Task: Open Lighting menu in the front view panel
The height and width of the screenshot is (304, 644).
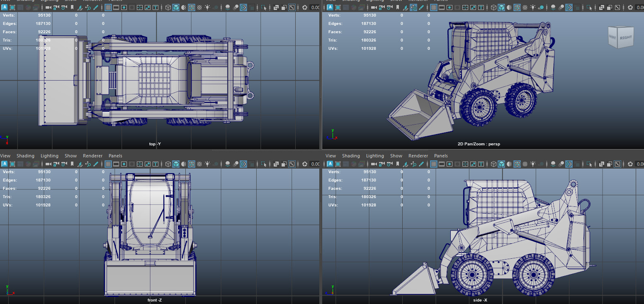Action: coord(49,156)
